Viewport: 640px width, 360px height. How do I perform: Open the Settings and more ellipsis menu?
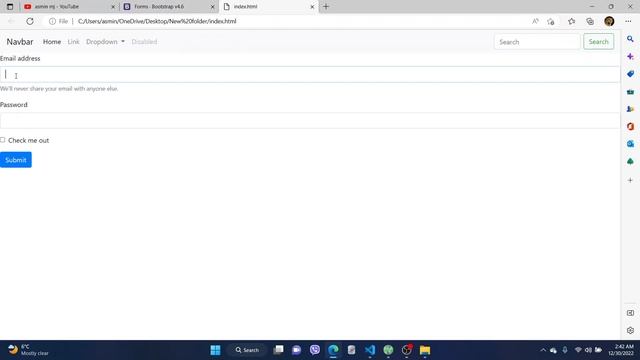[628, 21]
